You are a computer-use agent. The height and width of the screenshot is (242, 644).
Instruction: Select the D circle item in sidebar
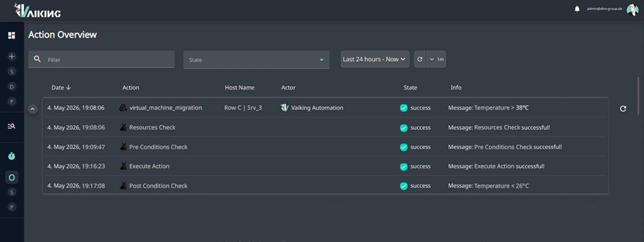(12, 87)
